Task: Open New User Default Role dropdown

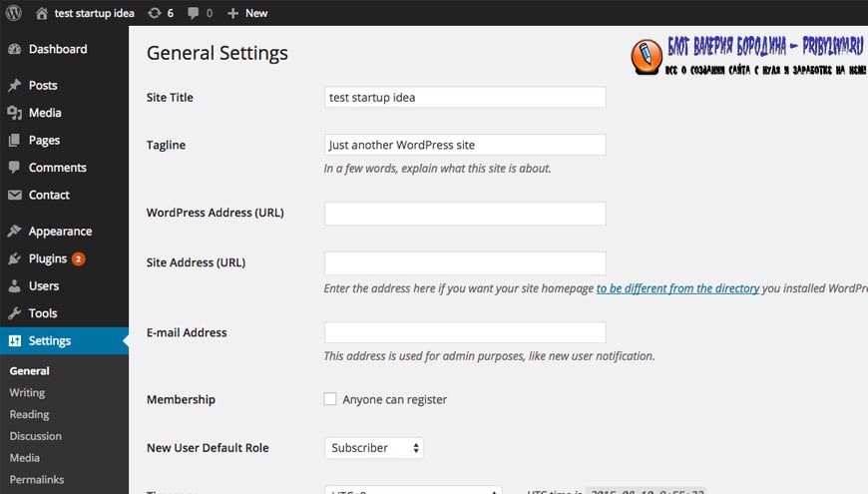Action: [374, 448]
